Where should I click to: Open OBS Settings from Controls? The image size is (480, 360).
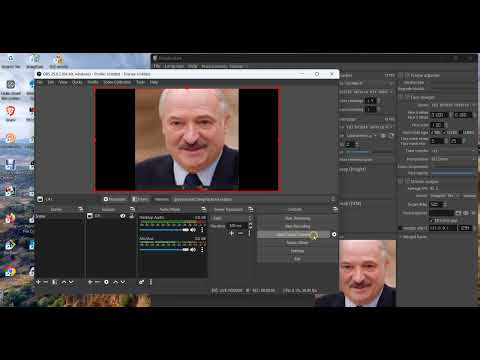[x=297, y=251]
